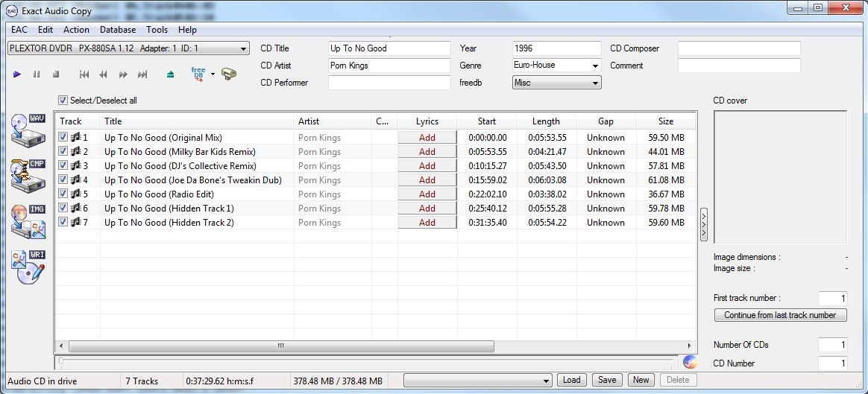This screenshot has height=394, width=868.
Task: Query the freedb metadata database icon
Action: coord(198,74)
